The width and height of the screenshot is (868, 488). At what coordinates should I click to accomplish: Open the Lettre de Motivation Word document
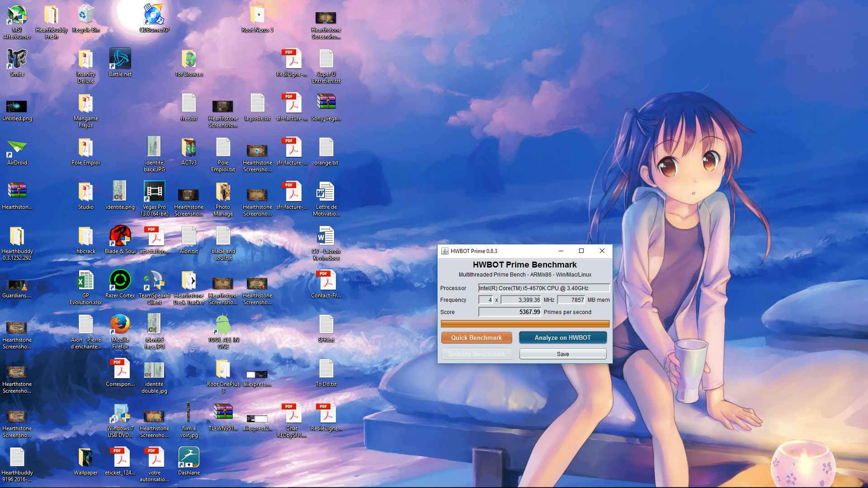click(326, 199)
